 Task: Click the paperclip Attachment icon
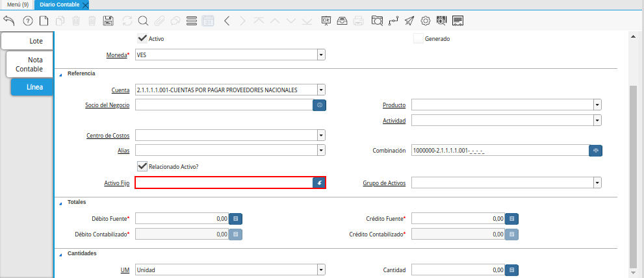coord(159,21)
